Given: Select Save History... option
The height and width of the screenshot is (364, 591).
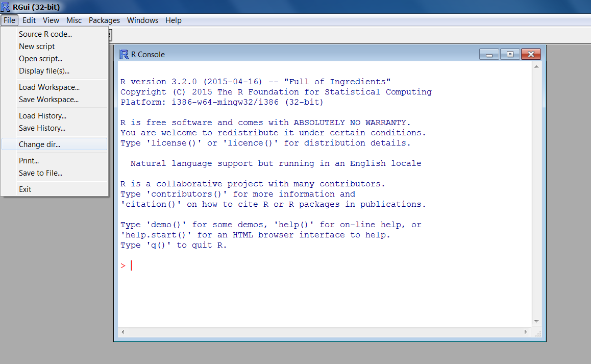Looking at the screenshot, I should (55, 128).
